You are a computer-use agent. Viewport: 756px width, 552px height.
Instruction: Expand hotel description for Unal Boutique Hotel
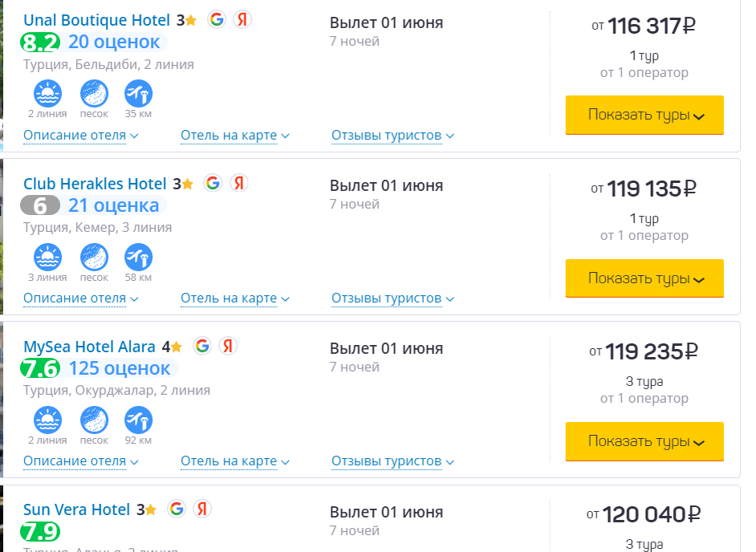(x=80, y=136)
